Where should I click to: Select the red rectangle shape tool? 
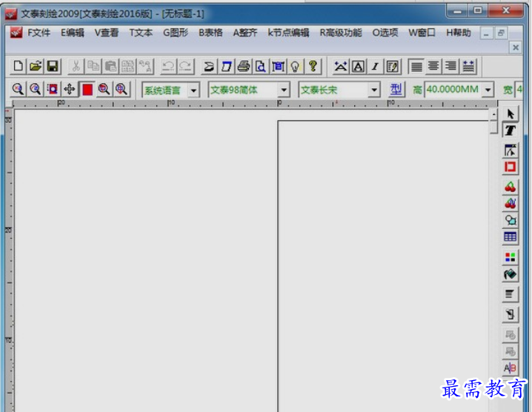(x=510, y=167)
